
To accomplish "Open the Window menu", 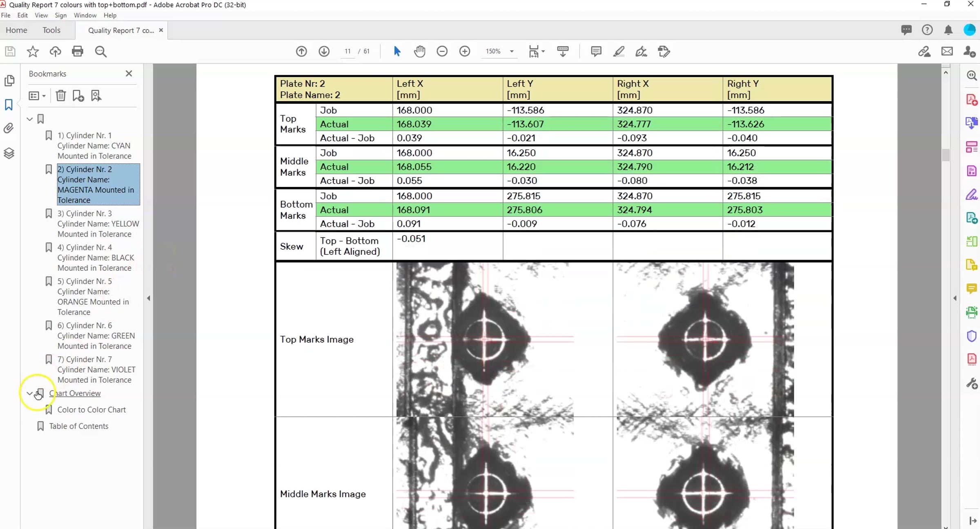I will 85,15.
